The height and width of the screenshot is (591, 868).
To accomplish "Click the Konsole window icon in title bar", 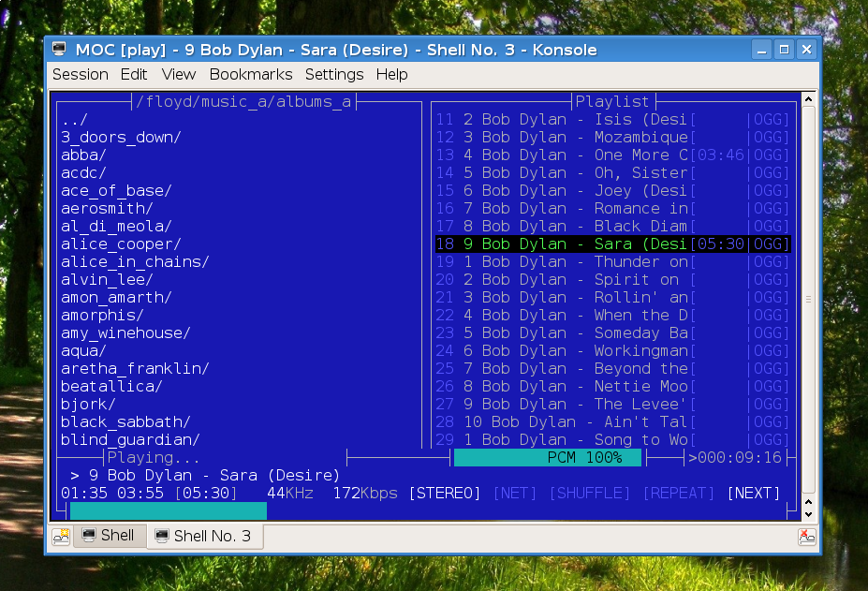I will tap(59, 50).
